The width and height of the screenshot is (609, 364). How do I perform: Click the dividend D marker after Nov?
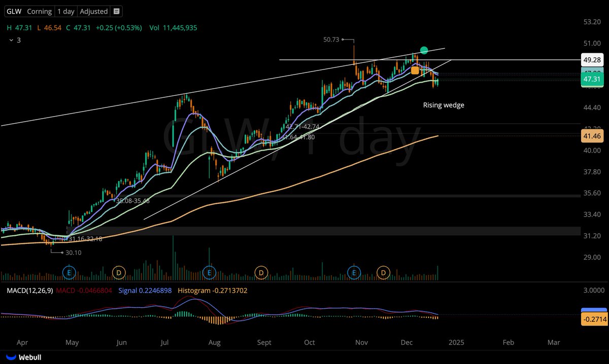pyautogui.click(x=383, y=273)
